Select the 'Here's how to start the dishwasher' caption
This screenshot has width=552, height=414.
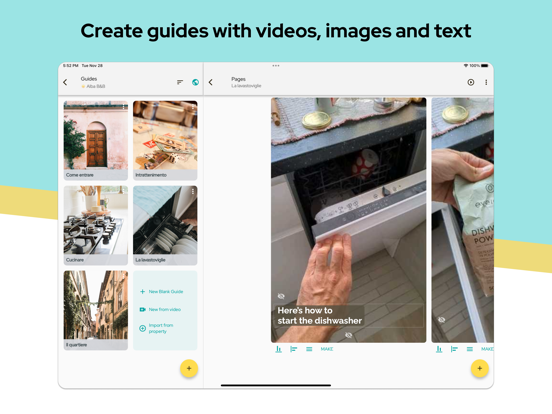319,315
